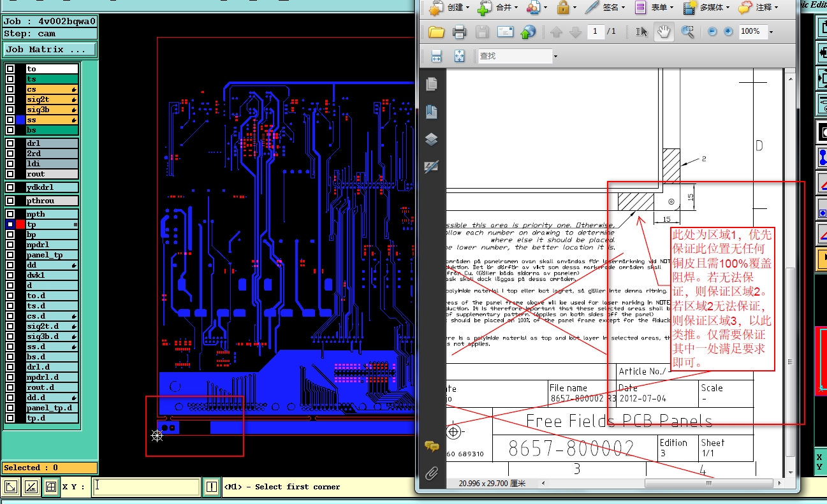Image resolution: width=827 pixels, height=504 pixels.
Task: Click the Job Matrix button
Action: click(x=50, y=49)
